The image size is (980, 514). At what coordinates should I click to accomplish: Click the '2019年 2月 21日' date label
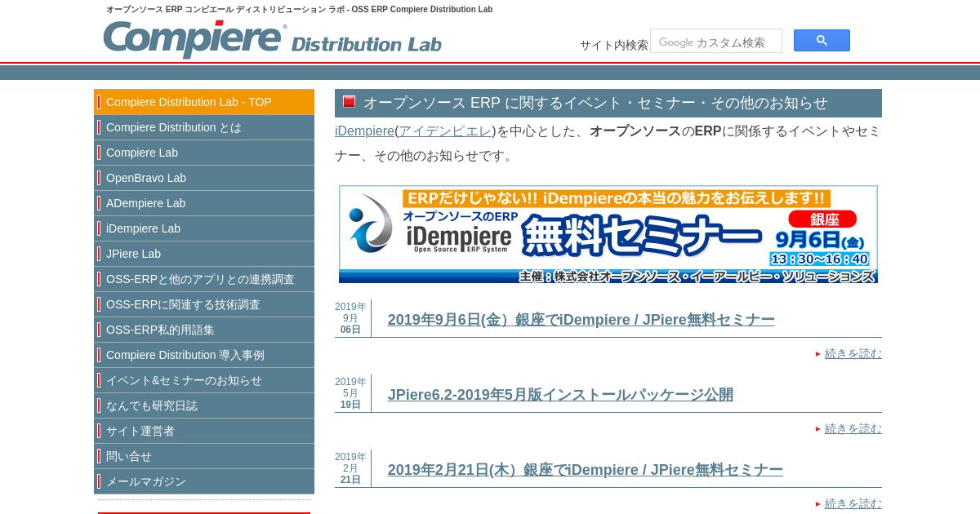[350, 468]
